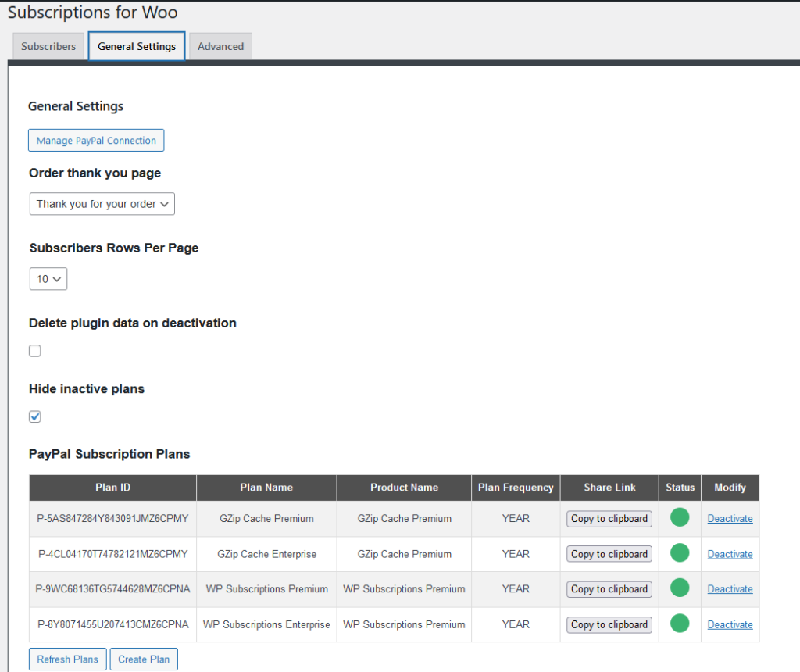The image size is (800, 672).
Task: Deactivate the WP Subscriptions Premium plan
Action: click(730, 589)
